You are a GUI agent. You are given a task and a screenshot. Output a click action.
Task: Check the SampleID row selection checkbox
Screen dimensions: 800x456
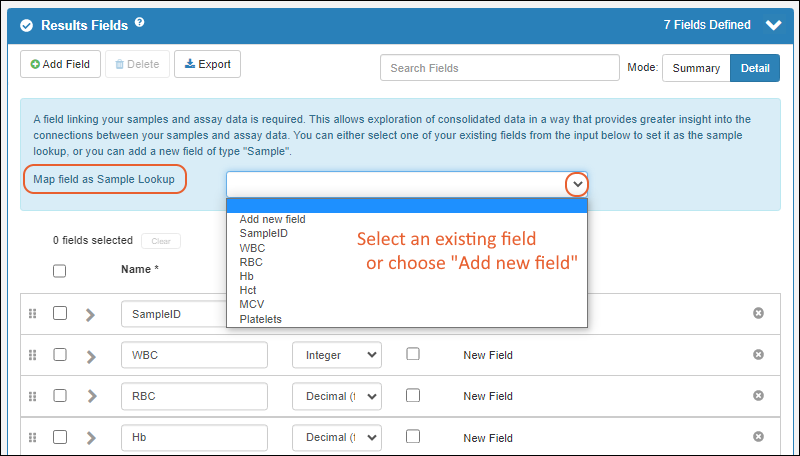(x=60, y=313)
